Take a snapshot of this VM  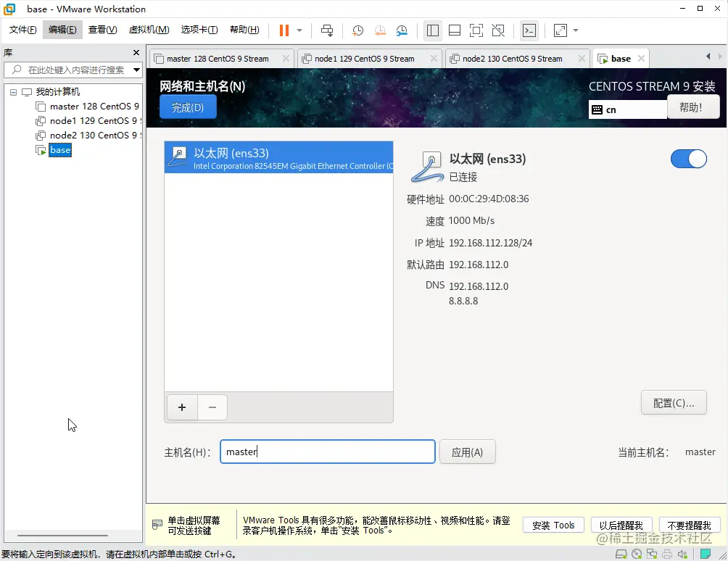tap(357, 30)
